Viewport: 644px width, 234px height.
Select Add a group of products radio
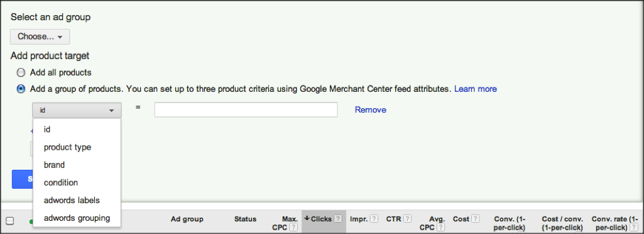pos(21,89)
